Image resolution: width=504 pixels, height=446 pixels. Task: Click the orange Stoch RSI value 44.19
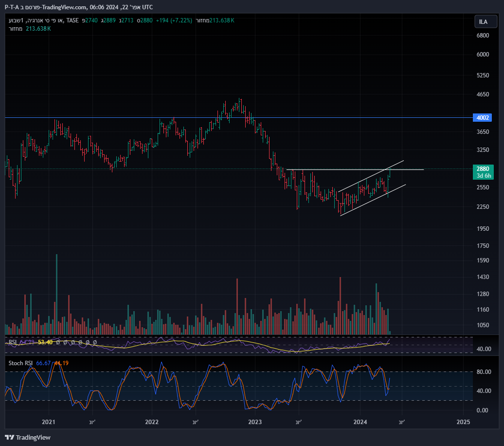pos(61,363)
